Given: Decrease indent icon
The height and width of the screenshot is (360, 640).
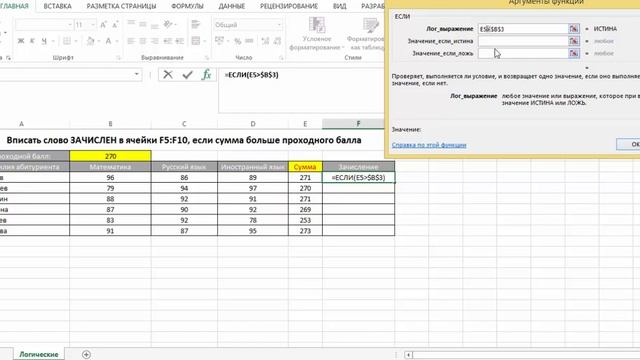Looking at the screenshot, I should pyautogui.click(x=168, y=41).
